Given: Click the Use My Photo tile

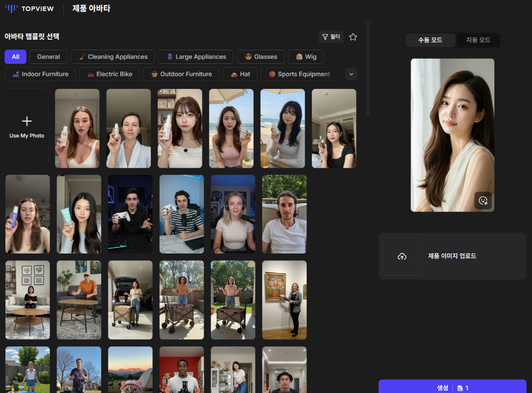Looking at the screenshot, I should tap(27, 128).
